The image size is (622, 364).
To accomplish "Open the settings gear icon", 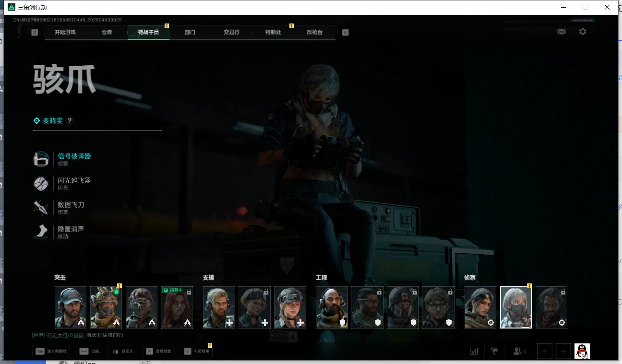I will pyautogui.click(x=583, y=32).
